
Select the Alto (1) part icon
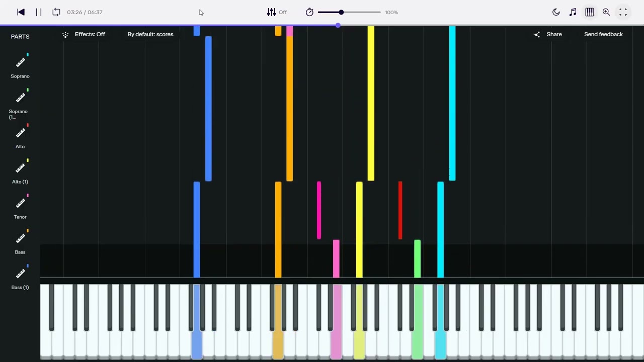pos(20,168)
